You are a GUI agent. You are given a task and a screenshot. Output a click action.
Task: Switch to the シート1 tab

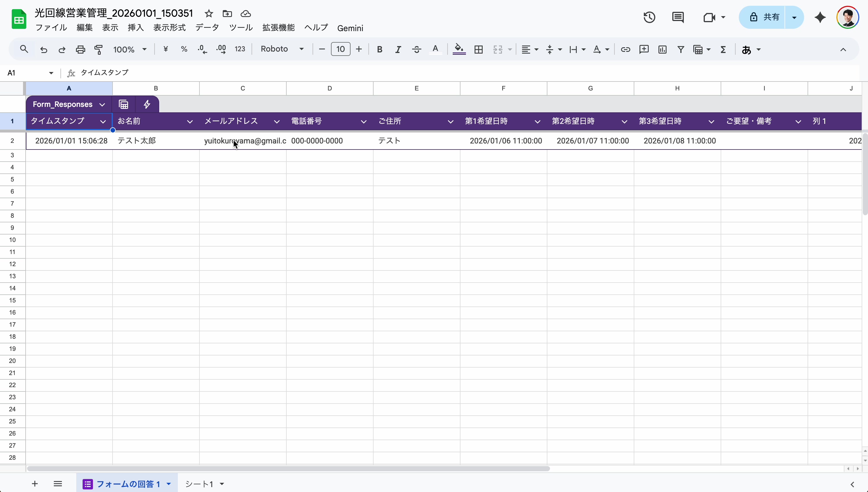(x=199, y=484)
